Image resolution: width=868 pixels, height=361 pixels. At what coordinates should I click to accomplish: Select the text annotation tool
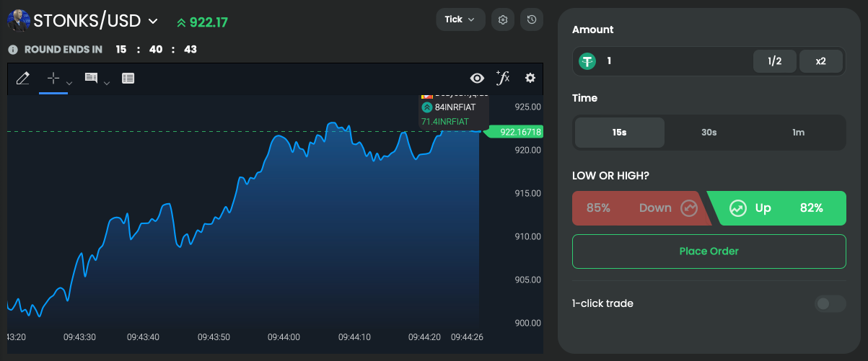pos(92,78)
